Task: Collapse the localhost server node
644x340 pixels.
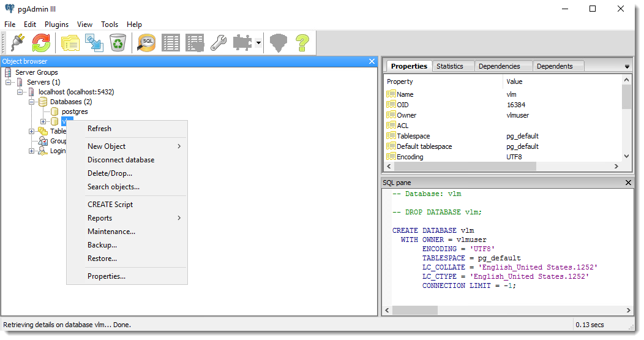Action: (x=20, y=92)
